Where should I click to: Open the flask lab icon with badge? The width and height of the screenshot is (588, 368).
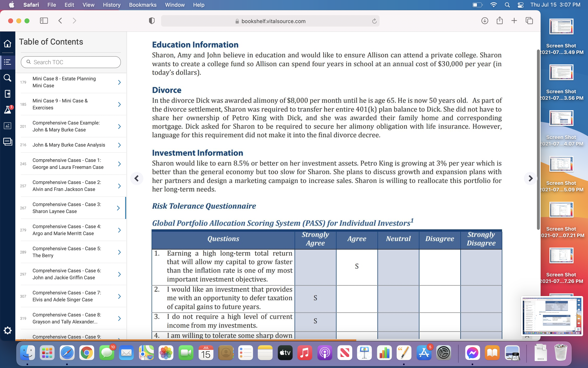[x=8, y=110]
